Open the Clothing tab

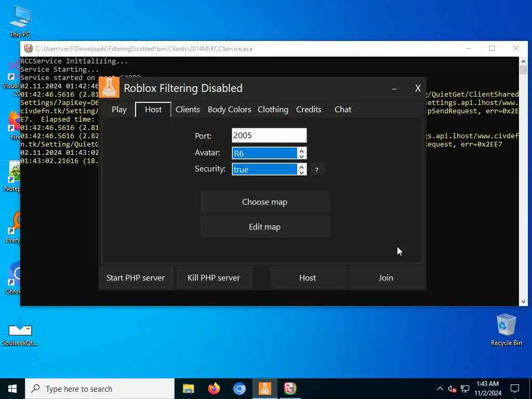(273, 110)
